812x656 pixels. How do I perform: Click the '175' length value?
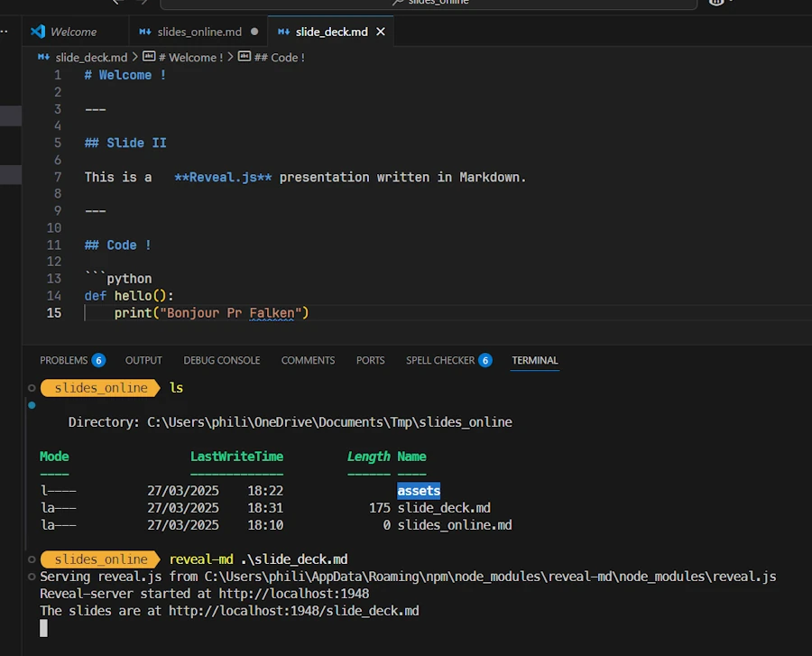pyautogui.click(x=380, y=508)
